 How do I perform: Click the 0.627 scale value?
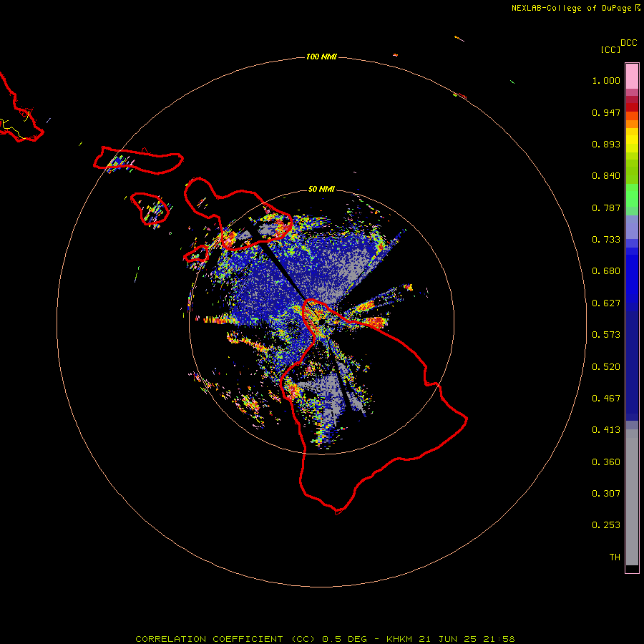606,303
